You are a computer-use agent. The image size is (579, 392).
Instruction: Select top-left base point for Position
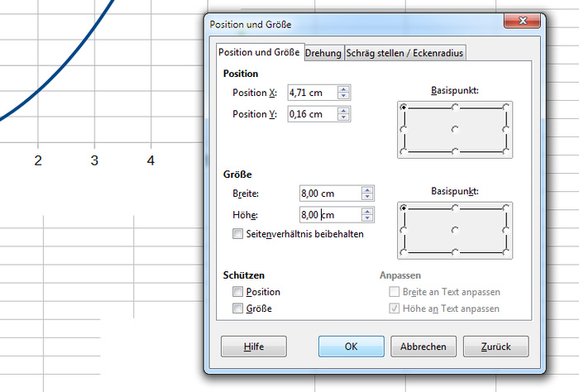(404, 107)
